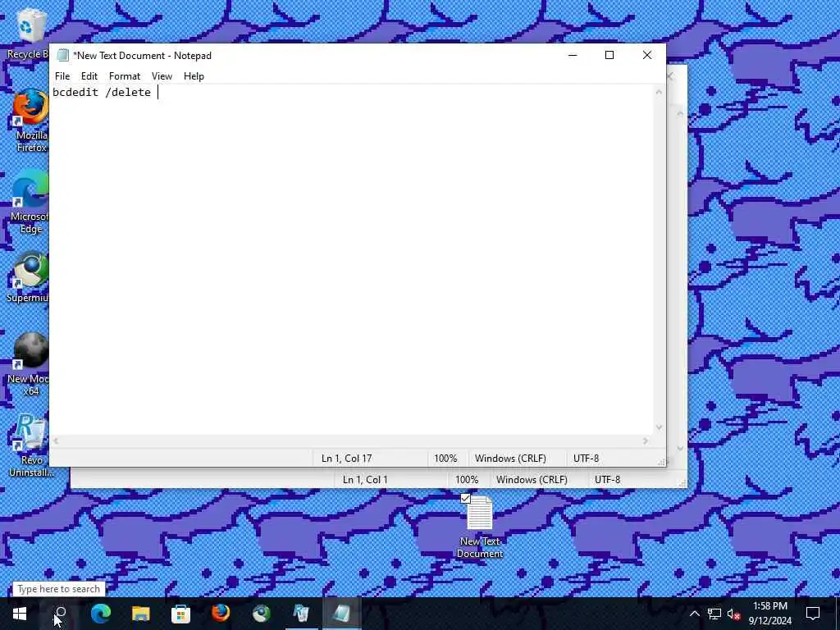840x630 pixels.
Task: Click the background Notepad vertical scrollbar down arrow
Action: [x=680, y=449]
